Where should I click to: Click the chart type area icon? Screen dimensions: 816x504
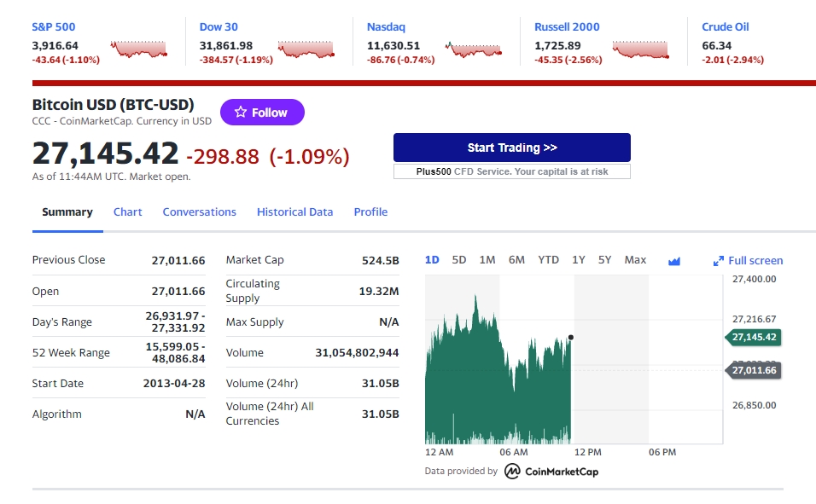tap(674, 261)
